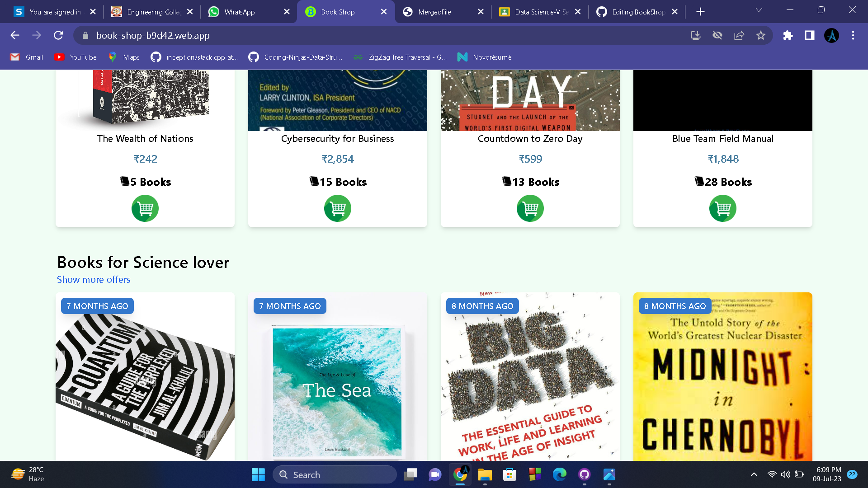Add Cybersecurity for Business to cart
The width and height of the screenshot is (868, 488).
[x=337, y=208]
